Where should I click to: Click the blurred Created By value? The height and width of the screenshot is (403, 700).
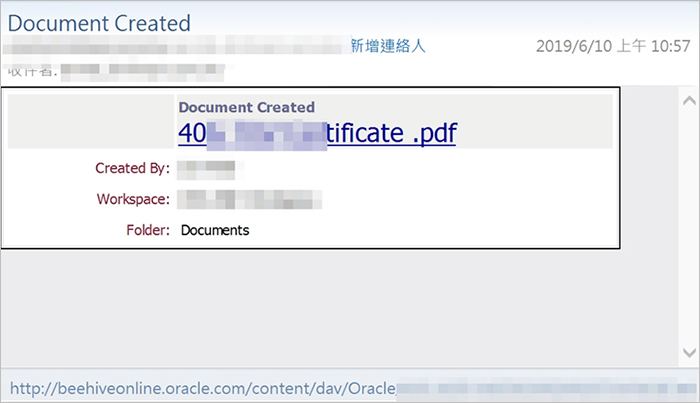tap(206, 168)
